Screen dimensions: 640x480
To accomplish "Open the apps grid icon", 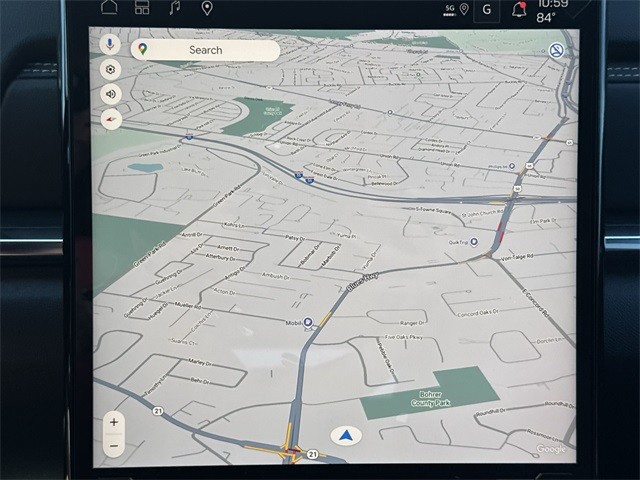I will point(142,8).
